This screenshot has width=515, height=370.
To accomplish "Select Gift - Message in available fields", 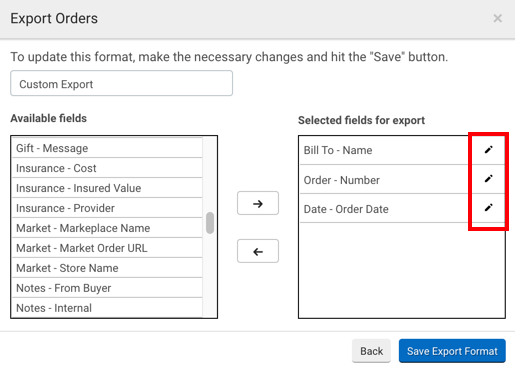I will [x=107, y=148].
